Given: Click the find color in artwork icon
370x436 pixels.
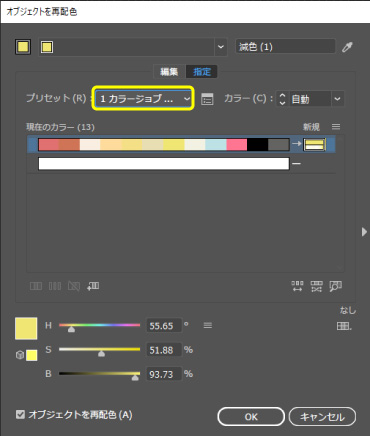Looking at the screenshot, I should click(336, 286).
